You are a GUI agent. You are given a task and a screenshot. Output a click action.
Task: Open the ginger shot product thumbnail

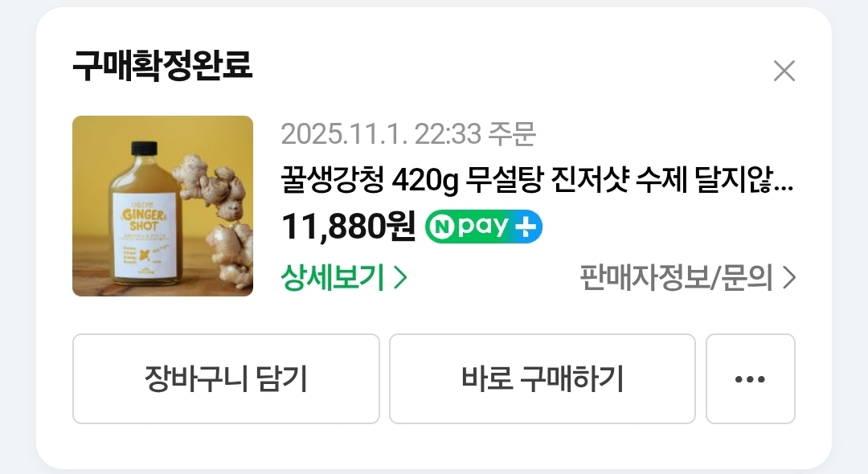(x=162, y=206)
